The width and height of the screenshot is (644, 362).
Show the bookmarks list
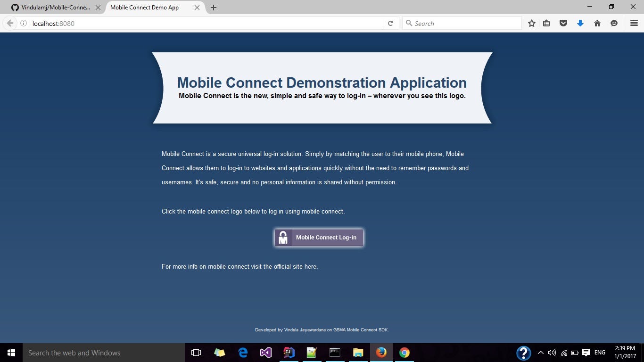click(x=546, y=24)
